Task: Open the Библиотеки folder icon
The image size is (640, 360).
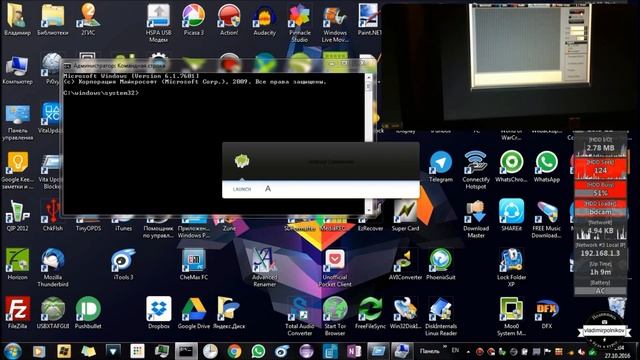Action: 53,19
